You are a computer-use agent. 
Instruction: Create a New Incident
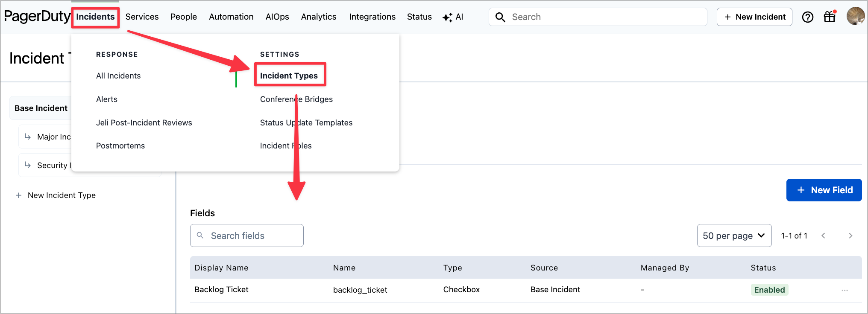tap(754, 17)
